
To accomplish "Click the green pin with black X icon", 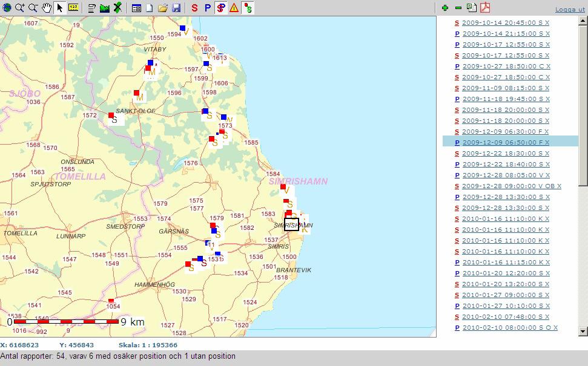I will click(x=117, y=7).
